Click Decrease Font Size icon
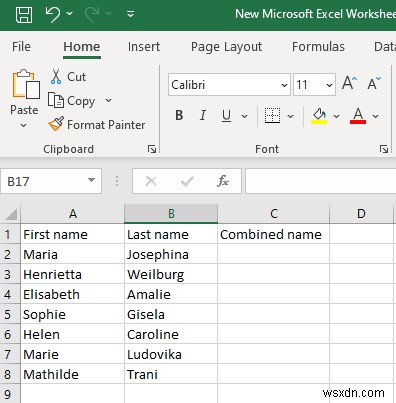396x403 pixels. coord(374,83)
